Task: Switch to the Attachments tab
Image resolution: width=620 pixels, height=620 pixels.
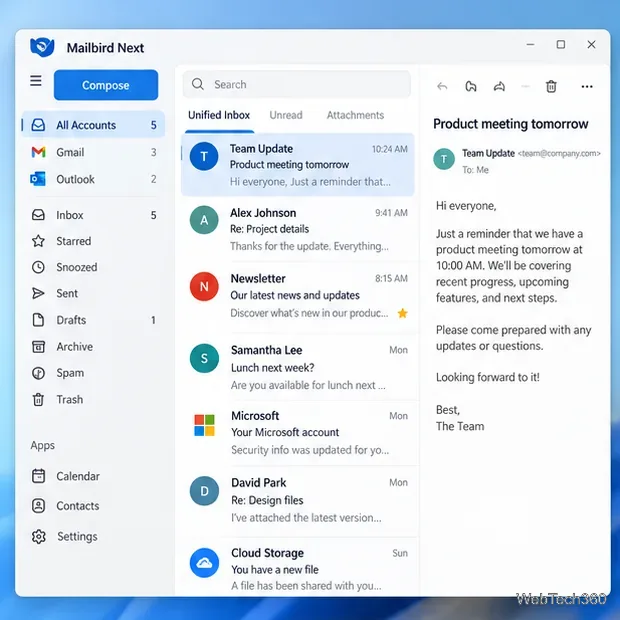Action: (355, 115)
